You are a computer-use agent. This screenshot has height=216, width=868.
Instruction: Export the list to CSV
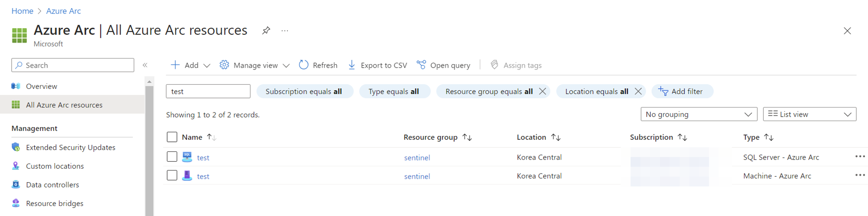pos(378,65)
